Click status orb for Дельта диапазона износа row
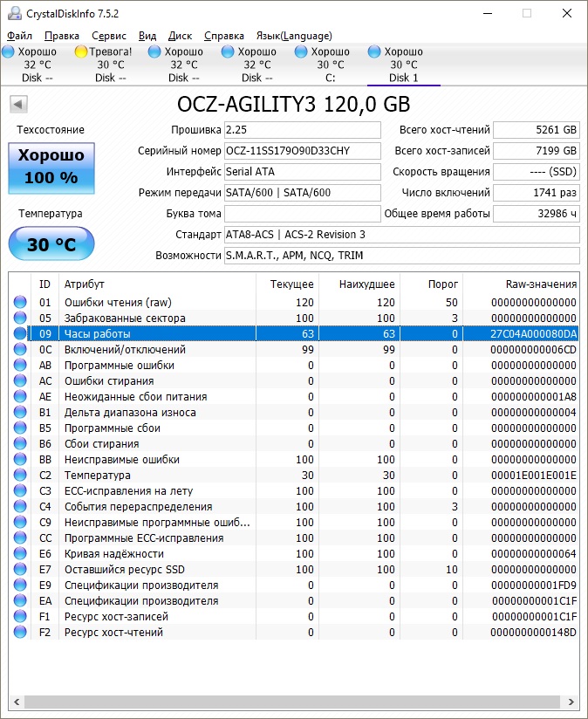588x719 pixels. [x=20, y=412]
